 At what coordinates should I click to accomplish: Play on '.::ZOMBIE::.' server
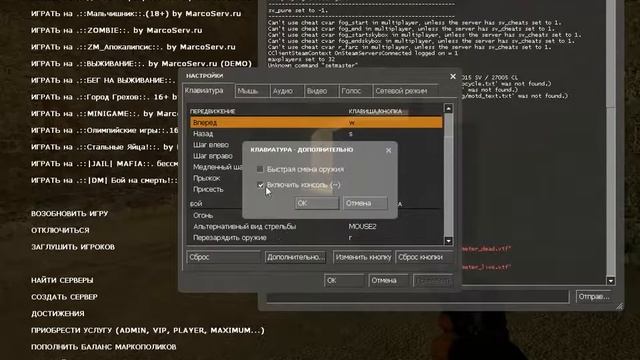point(116,30)
